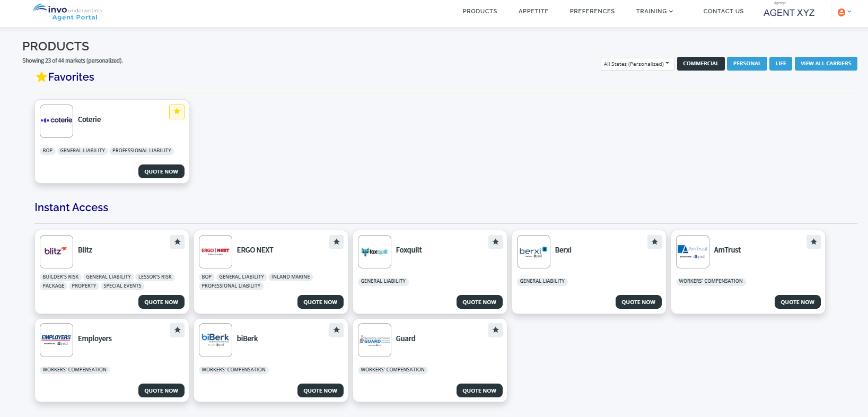Screen dimensions: 868x417
Task: Click the ERGO NEXT carrier logo
Action: [215, 251]
